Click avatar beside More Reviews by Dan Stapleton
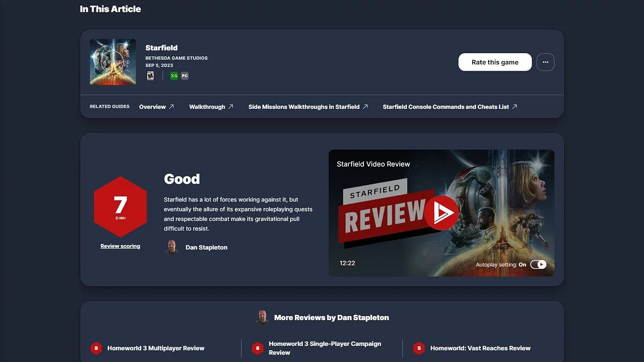This screenshot has width=644, height=362. (x=262, y=317)
